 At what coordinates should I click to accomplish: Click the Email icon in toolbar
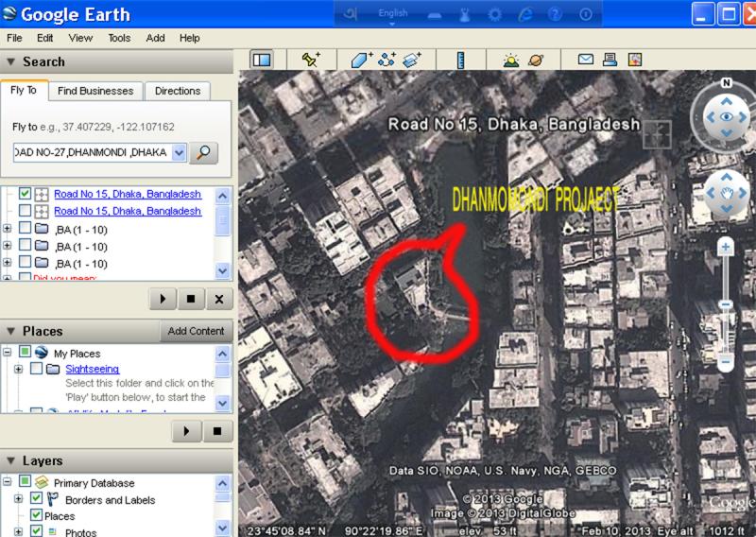coord(586,60)
